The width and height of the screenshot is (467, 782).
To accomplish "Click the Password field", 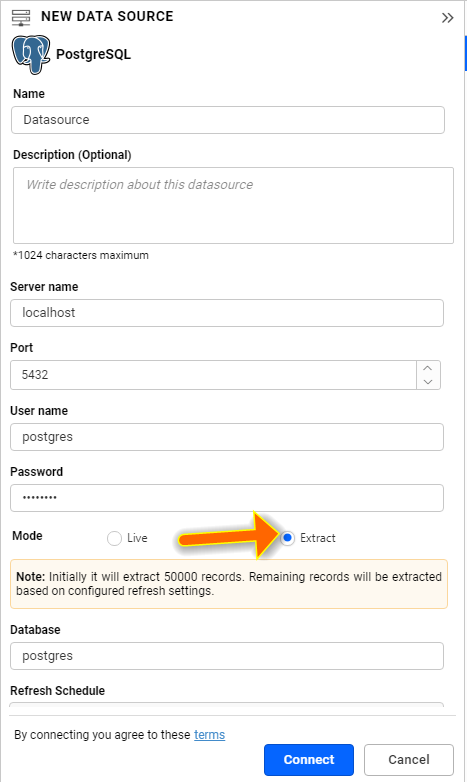I will pos(227,498).
